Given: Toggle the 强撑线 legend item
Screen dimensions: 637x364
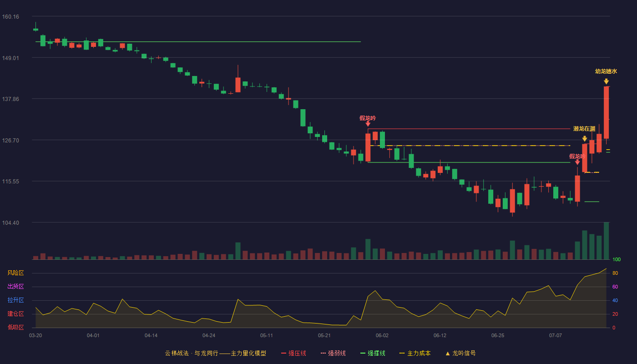Looking at the screenshot, I should tap(373, 353).
